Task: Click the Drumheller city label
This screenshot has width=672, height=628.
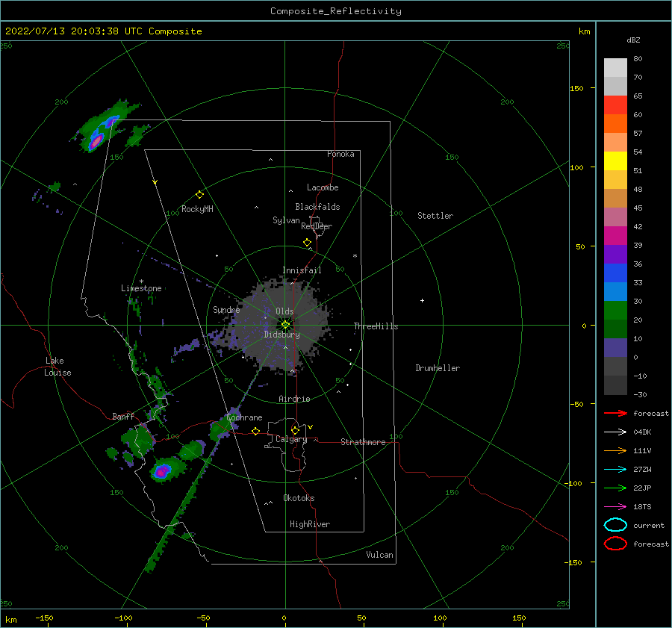Action: pos(438,368)
